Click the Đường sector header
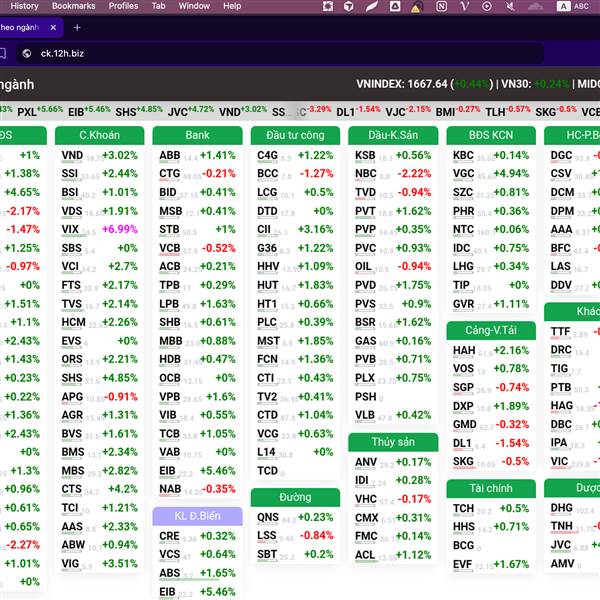Viewport: 600px width, 600px height. pyautogui.click(x=295, y=497)
